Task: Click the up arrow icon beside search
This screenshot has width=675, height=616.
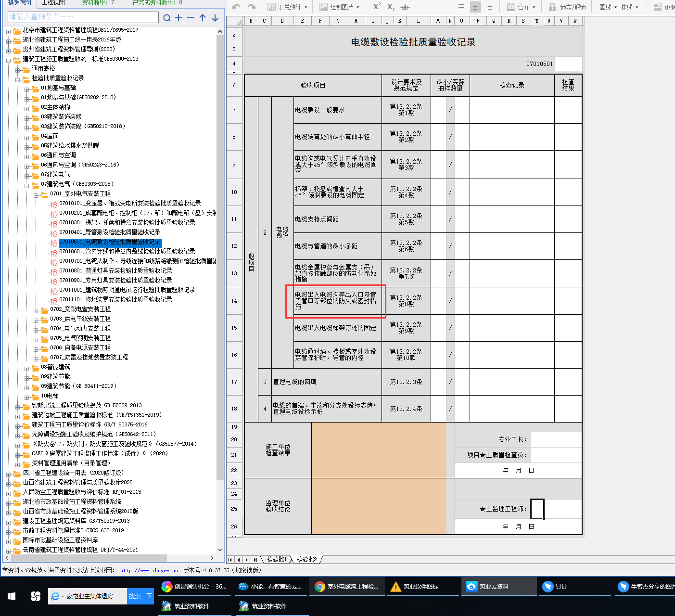Action: (203, 18)
